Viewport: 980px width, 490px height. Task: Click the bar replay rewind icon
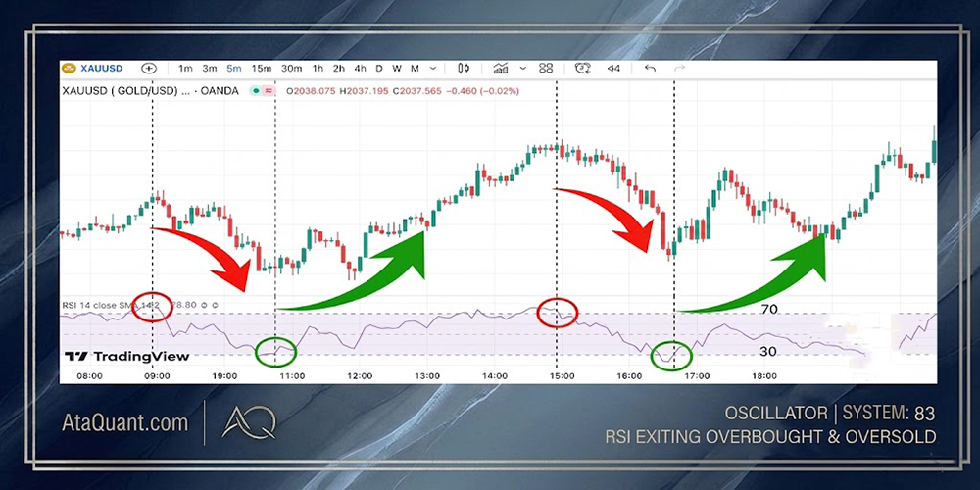click(613, 69)
